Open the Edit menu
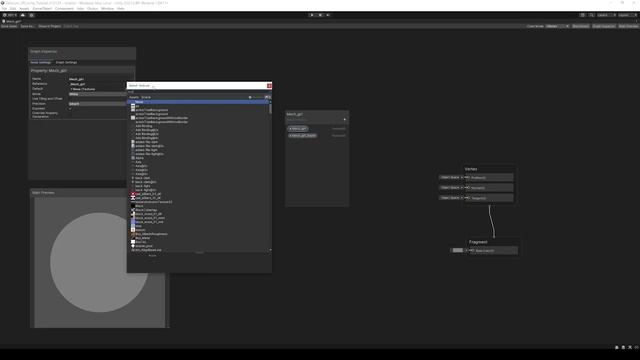This screenshot has width=640, height=360. (x=13, y=8)
